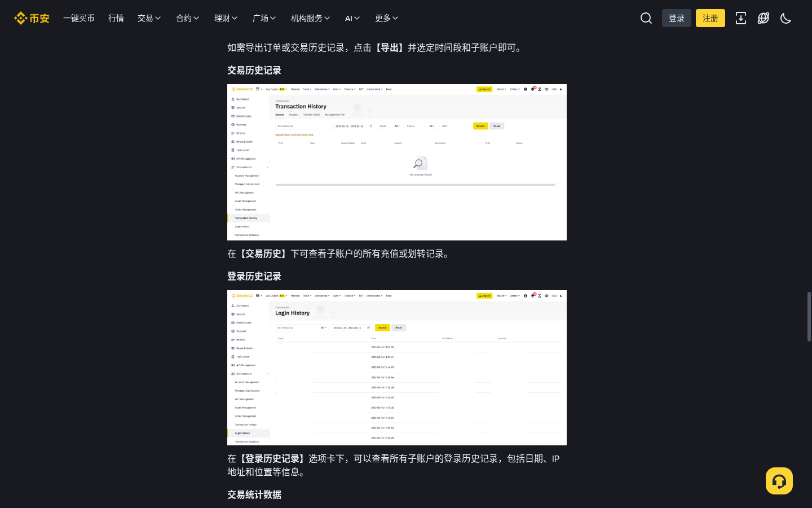Click the sentence about 【导出】 exporting orders

[376, 48]
